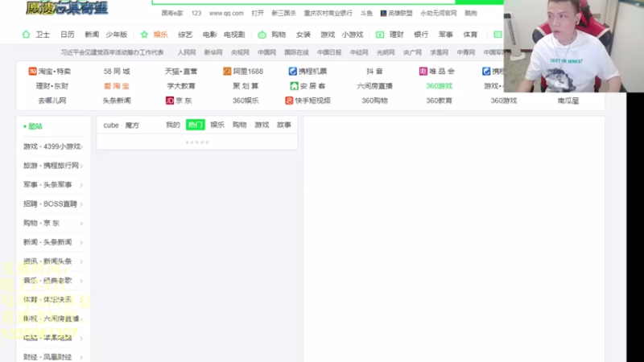Click the 重庆农村商业银行 search suggestion
Viewport: 644px width, 362px height.
pos(328,13)
